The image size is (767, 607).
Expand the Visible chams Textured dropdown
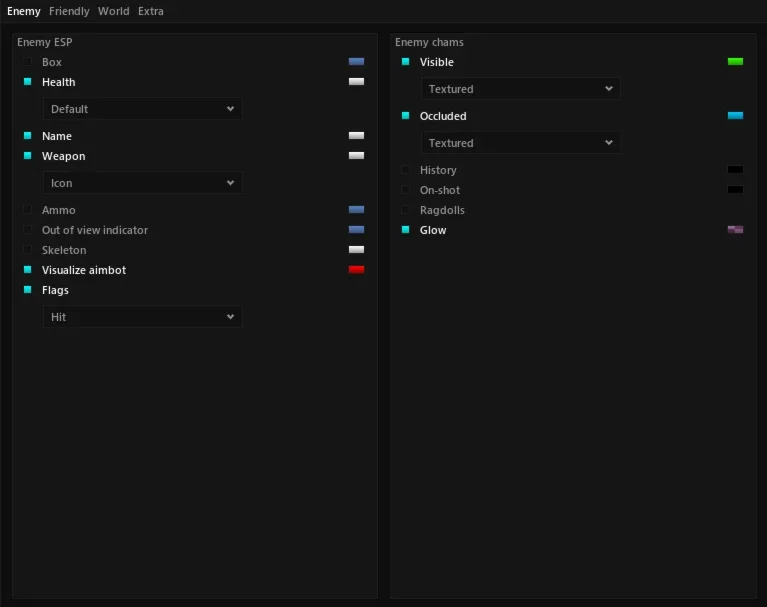pos(520,89)
